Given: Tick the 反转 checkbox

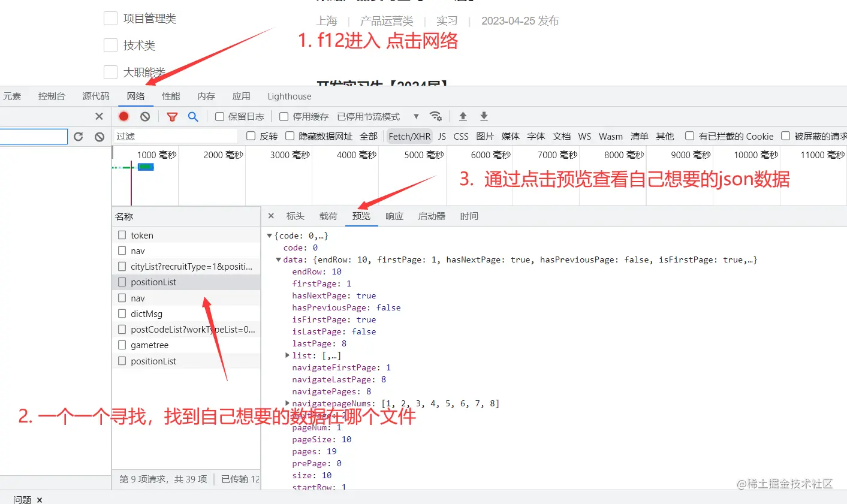Looking at the screenshot, I should pos(251,136).
